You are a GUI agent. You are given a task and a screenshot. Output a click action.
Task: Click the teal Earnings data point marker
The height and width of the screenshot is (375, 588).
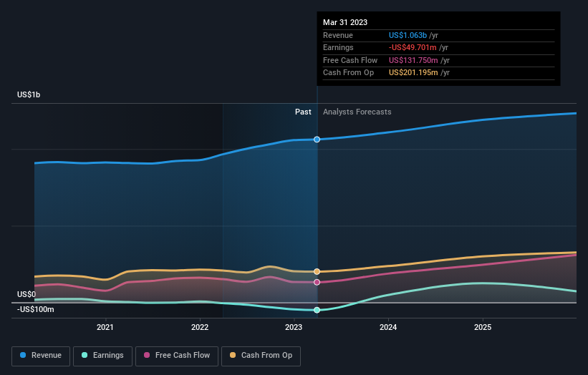pos(317,310)
